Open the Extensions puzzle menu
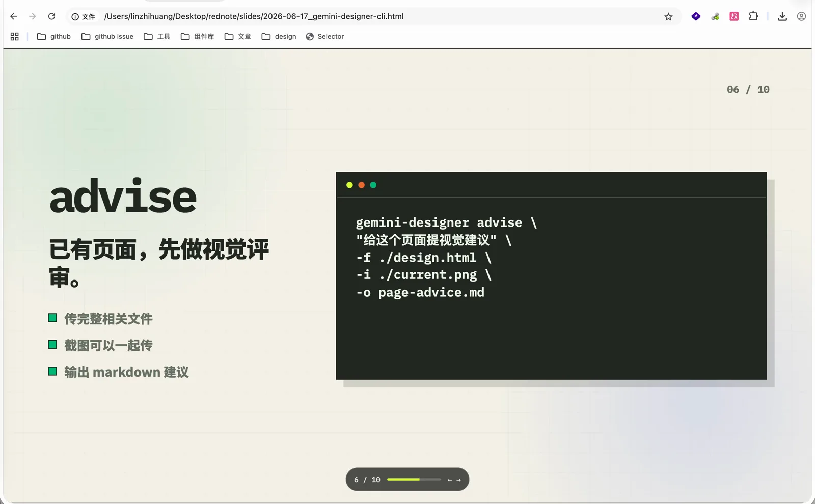The image size is (815, 504). tap(753, 16)
